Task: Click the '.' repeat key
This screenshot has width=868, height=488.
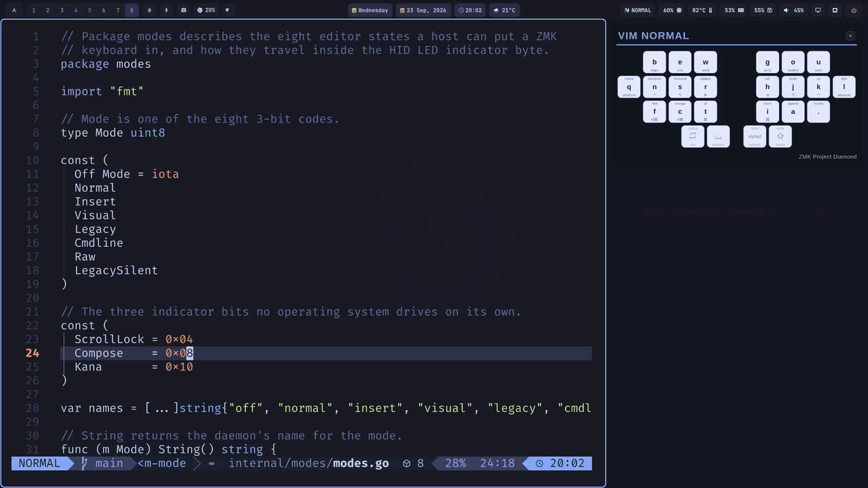Action: [x=818, y=112]
